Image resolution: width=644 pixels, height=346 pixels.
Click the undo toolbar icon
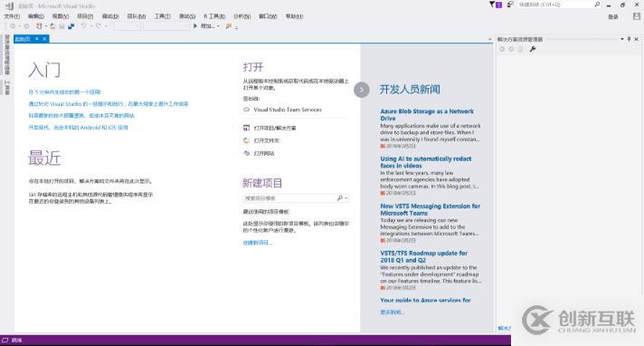83,26
